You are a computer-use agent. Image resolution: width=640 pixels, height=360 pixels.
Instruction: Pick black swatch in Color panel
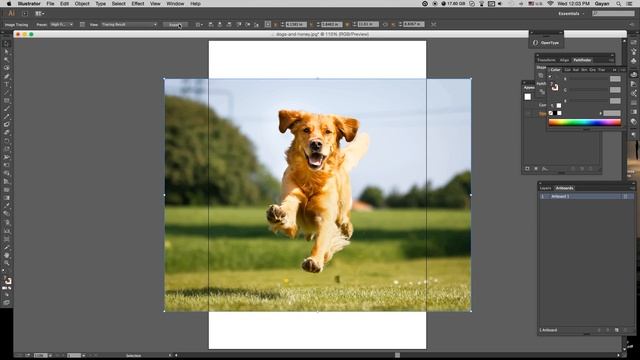pyautogui.click(x=555, y=113)
